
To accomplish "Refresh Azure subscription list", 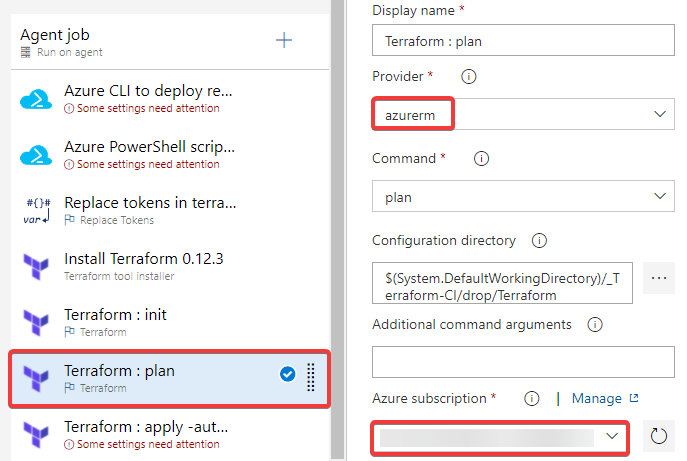I will [659, 436].
